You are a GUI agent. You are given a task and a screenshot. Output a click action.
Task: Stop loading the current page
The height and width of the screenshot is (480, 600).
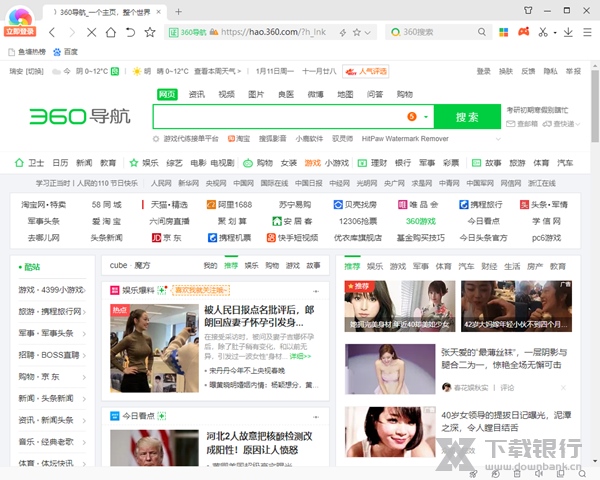tap(92, 32)
